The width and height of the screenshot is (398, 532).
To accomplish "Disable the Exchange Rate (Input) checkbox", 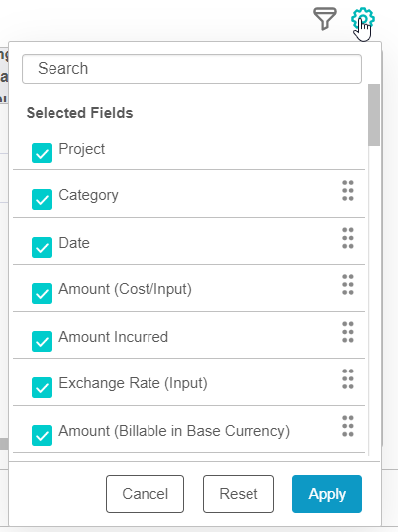I will (42, 387).
